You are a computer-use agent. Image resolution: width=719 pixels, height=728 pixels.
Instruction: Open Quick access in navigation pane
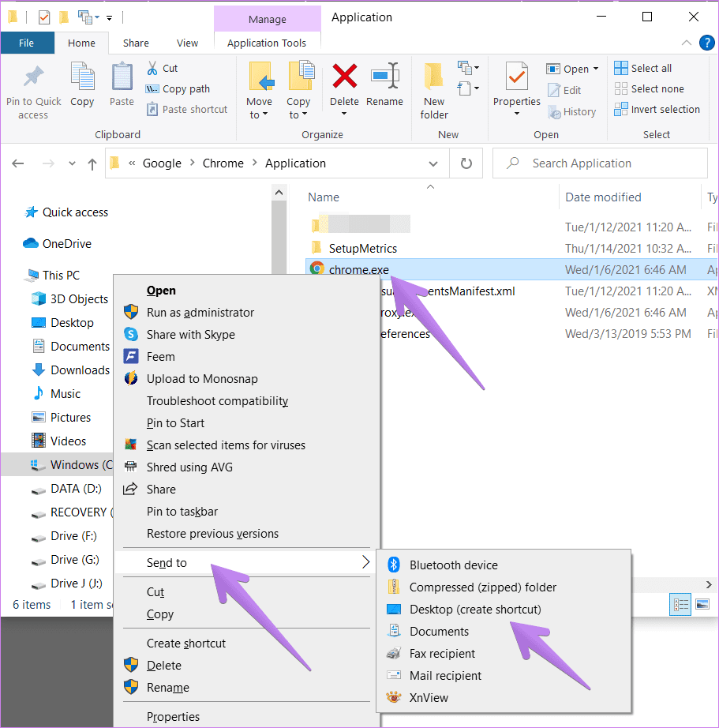(75, 212)
